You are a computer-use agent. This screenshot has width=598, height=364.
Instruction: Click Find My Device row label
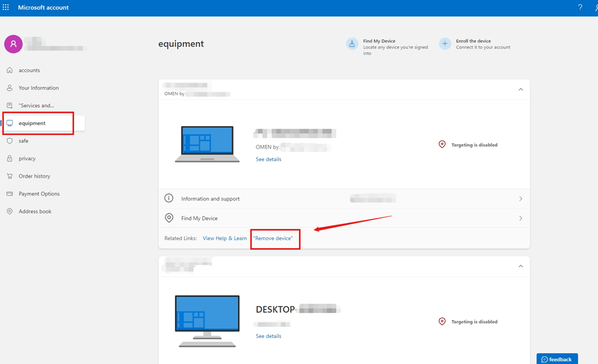click(199, 218)
